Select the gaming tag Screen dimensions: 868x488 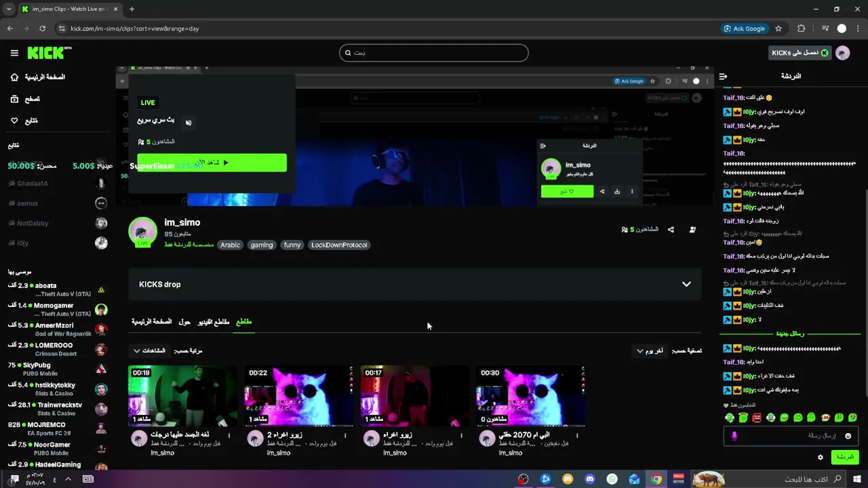coord(261,245)
